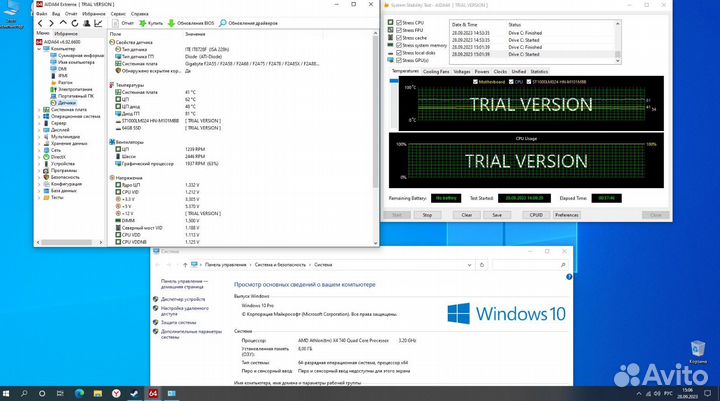The height and width of the screenshot is (401, 720).
Task: Open the Избранное menu in AIDA64 menu bar
Action: [94, 14]
